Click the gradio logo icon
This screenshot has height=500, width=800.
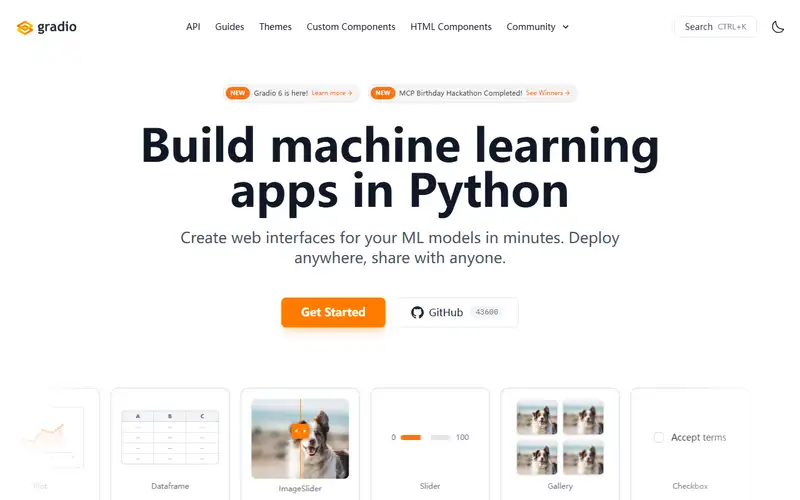click(24, 28)
